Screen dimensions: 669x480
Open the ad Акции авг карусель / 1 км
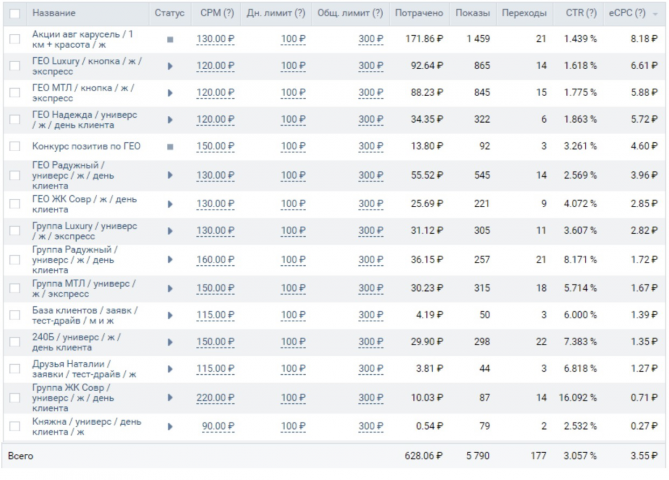[82, 39]
